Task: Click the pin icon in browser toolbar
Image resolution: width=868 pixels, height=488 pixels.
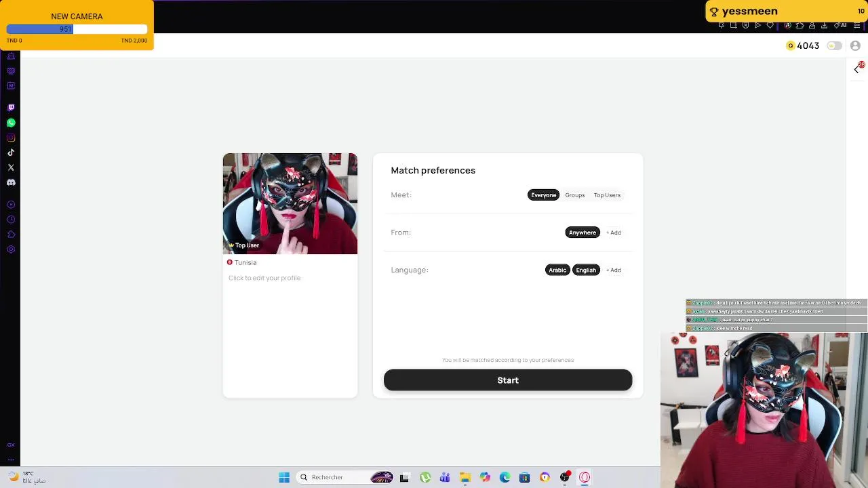Action: 721,25
